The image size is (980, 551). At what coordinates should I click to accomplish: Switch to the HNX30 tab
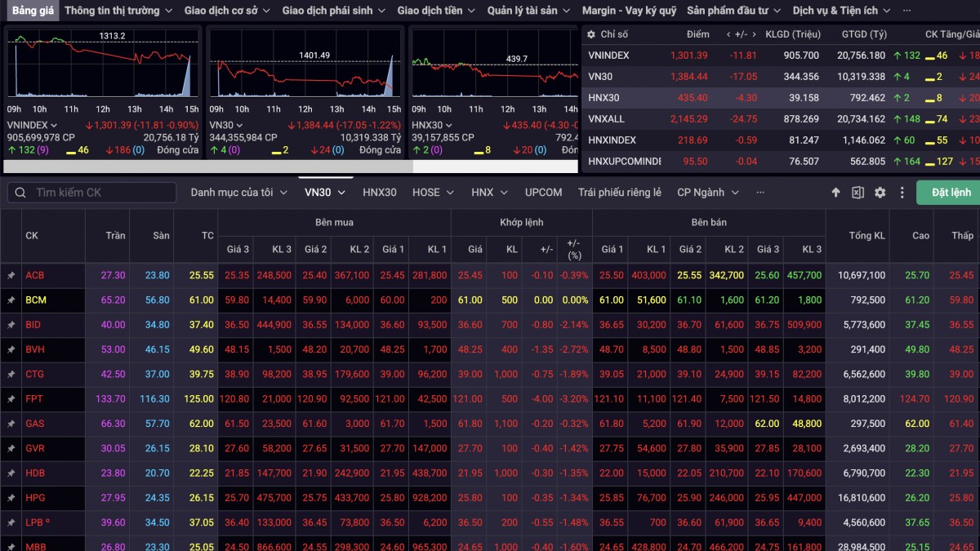379,193
